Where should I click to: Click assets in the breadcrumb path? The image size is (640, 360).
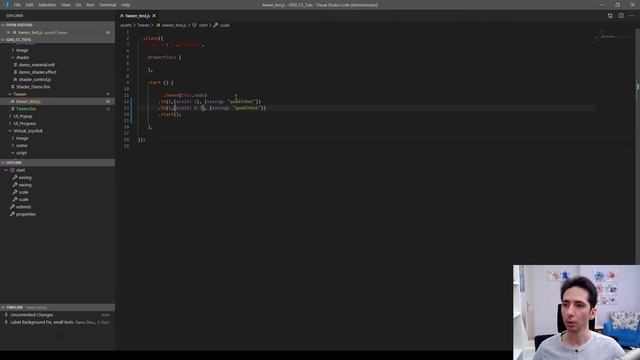[126, 25]
